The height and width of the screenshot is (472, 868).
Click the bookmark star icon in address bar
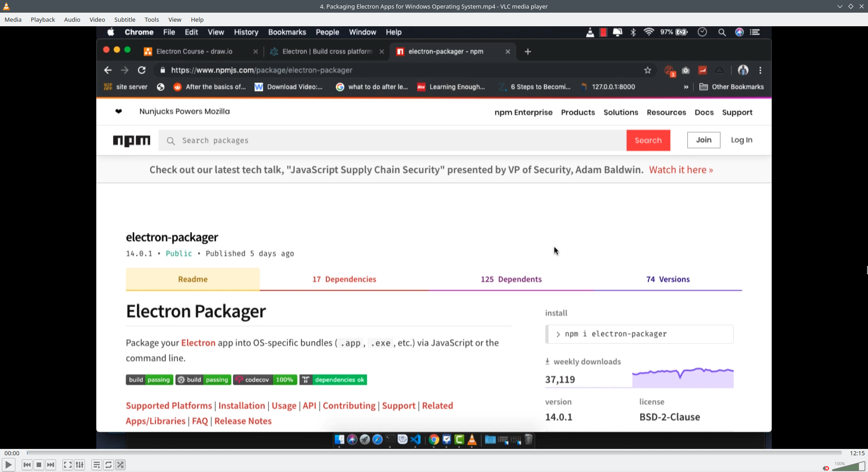coord(648,70)
